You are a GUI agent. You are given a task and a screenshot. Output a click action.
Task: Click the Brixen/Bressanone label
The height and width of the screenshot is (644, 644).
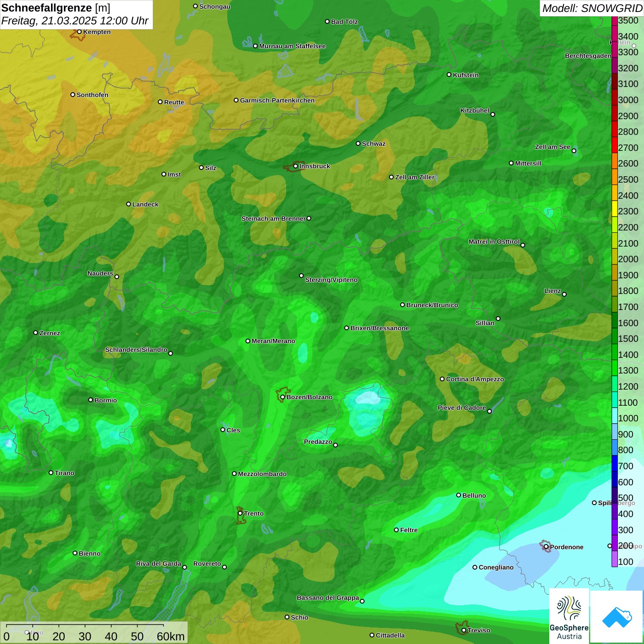tap(379, 328)
